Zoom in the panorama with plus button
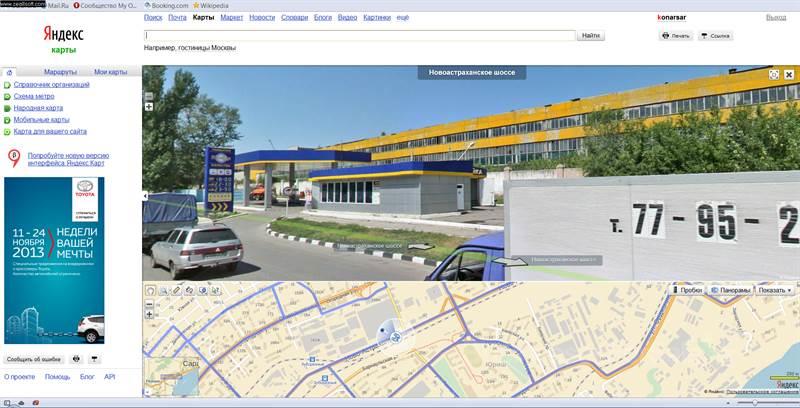 pos(149,107)
